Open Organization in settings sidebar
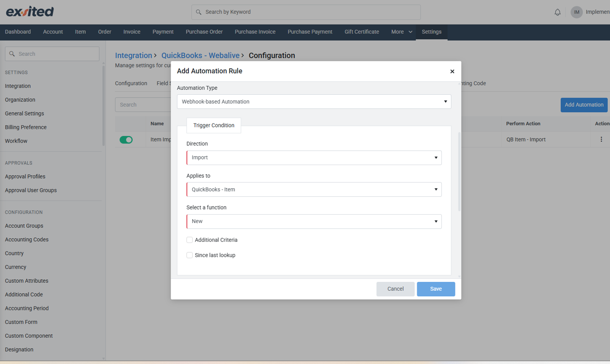This screenshot has width=610, height=364. click(x=20, y=100)
